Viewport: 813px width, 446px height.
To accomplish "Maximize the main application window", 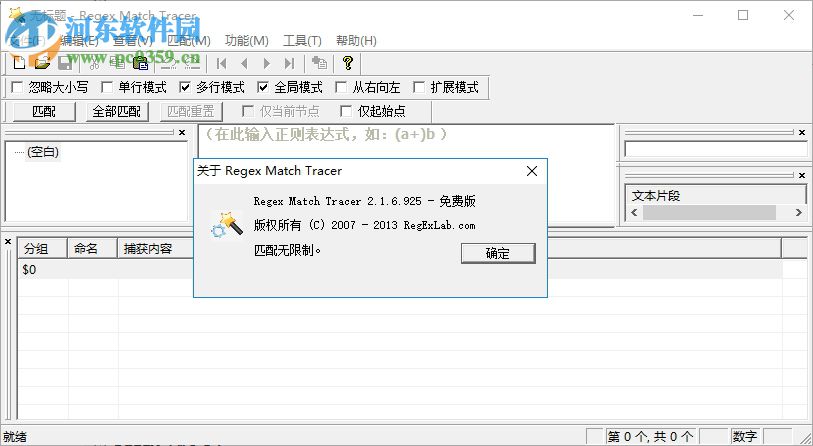I will pos(743,15).
